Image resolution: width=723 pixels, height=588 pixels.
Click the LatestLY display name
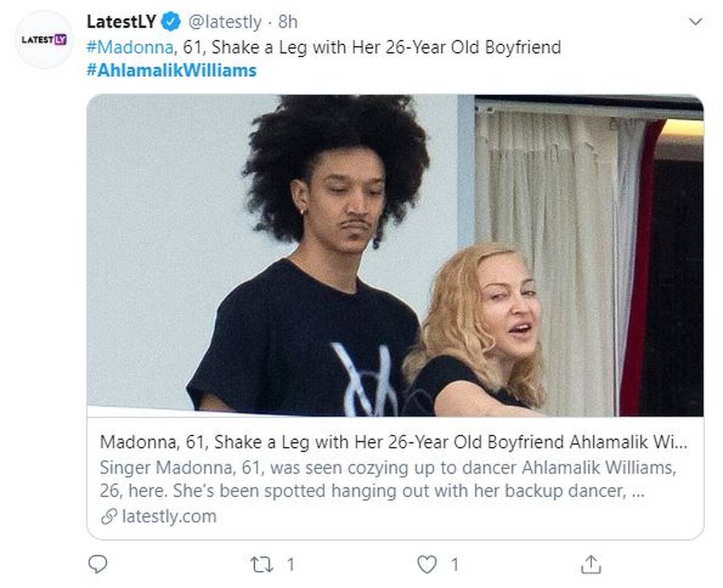pyautogui.click(x=121, y=22)
